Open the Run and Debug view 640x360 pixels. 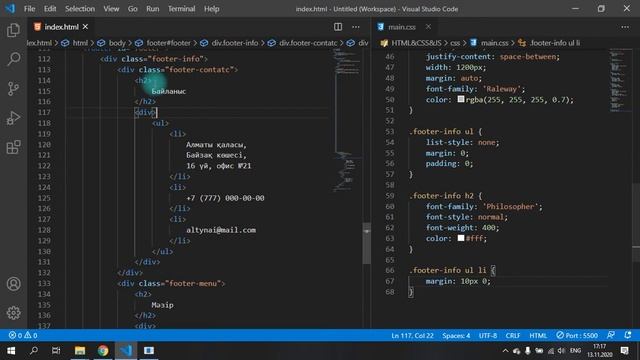(13, 118)
